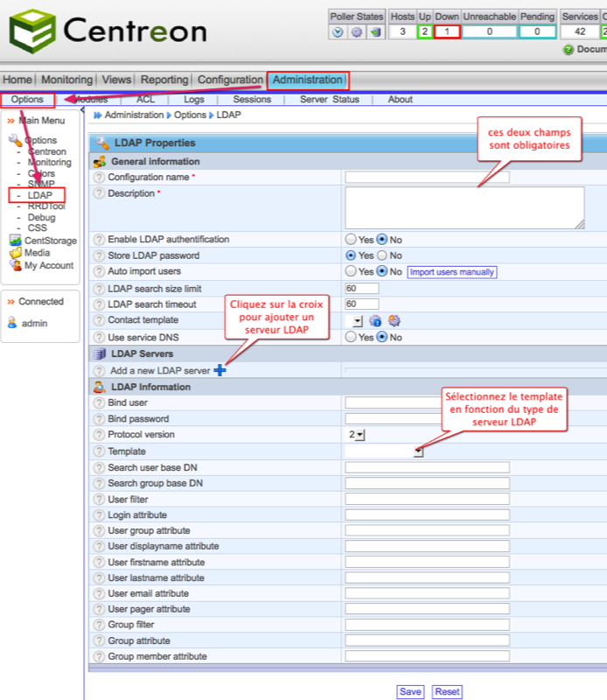
Task: Open the Template dropdown list
Action: pyautogui.click(x=419, y=451)
